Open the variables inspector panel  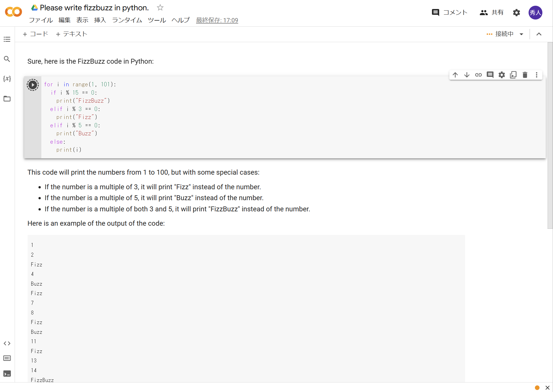coord(7,79)
